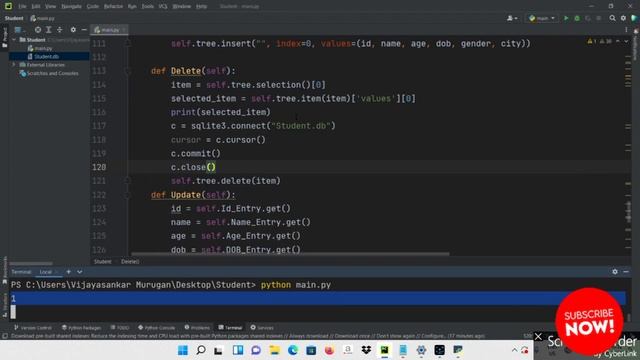Open IDE settings gear in top toolbar

pos(623,18)
